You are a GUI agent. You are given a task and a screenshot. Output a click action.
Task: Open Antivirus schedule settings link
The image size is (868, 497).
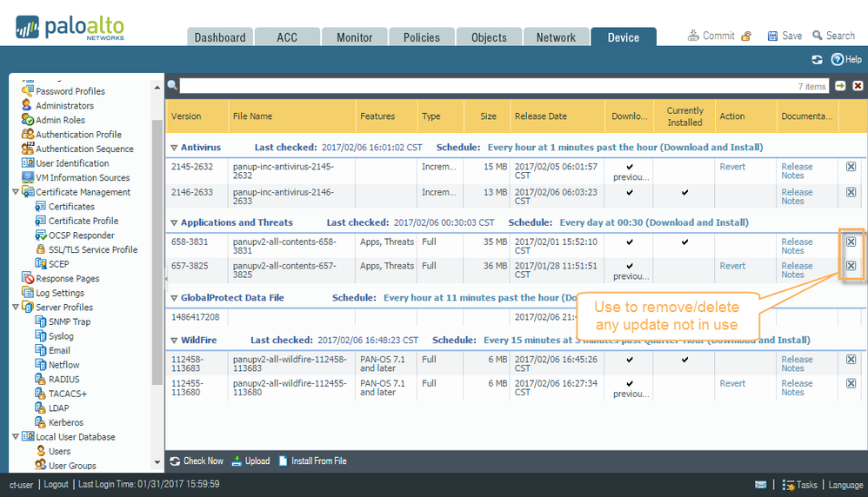coord(624,148)
